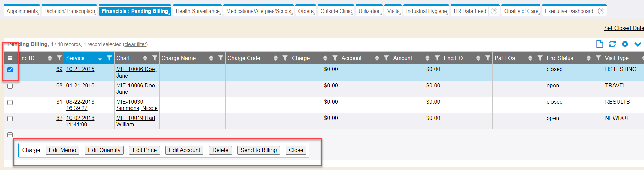Click the filter icon in Service column
Image resolution: width=644 pixels, height=170 pixels.
click(x=109, y=58)
